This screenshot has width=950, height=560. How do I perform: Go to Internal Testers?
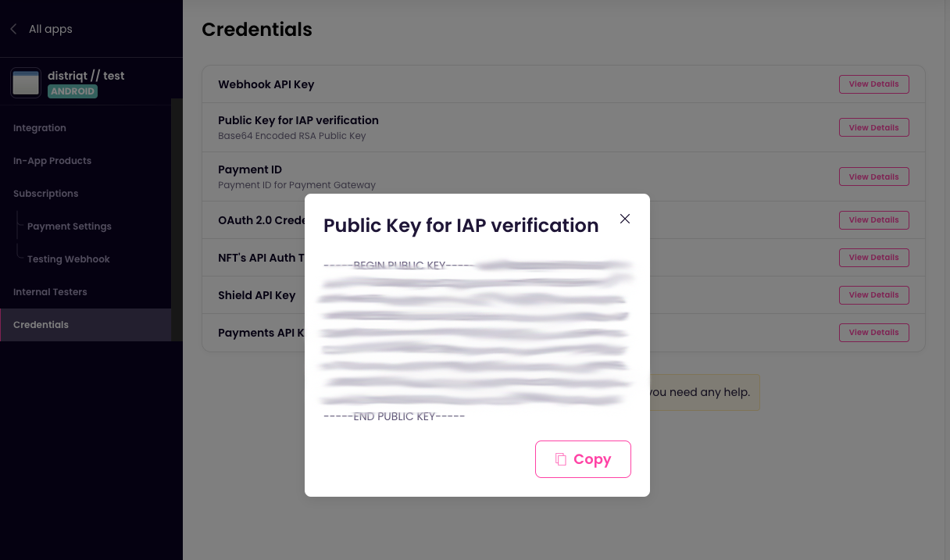pyautogui.click(x=50, y=292)
